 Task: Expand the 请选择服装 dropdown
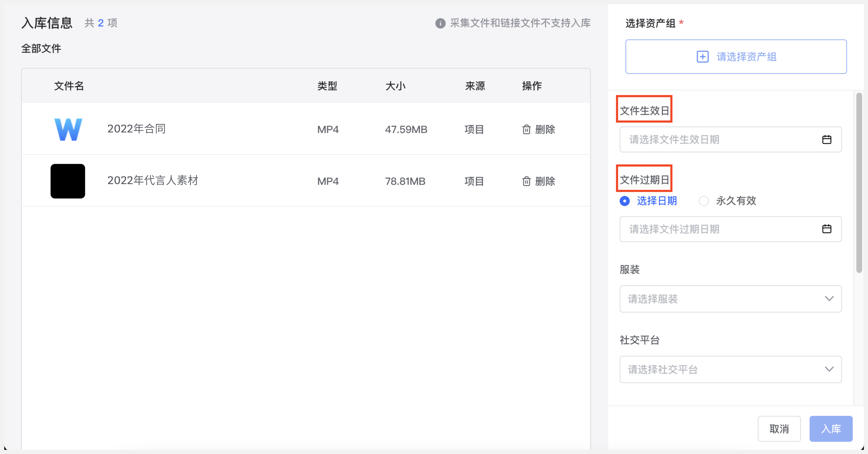tap(730, 299)
